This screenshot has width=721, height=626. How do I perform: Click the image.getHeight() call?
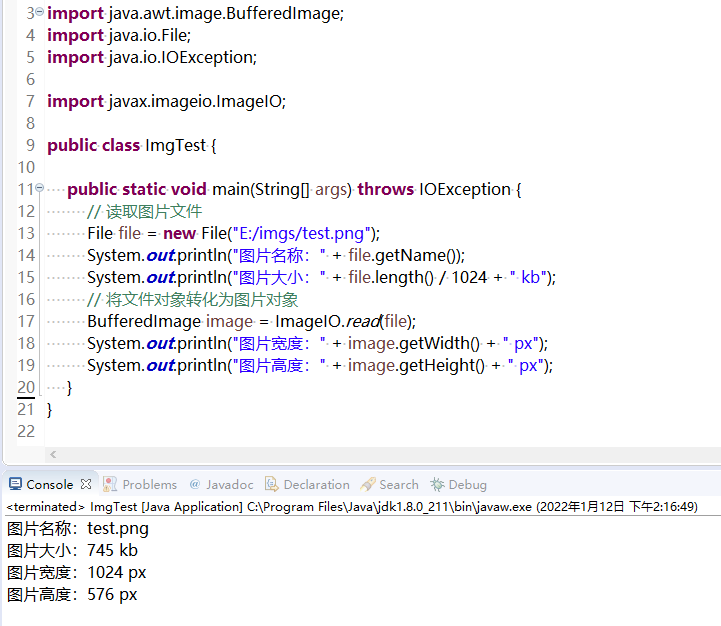click(x=416, y=366)
